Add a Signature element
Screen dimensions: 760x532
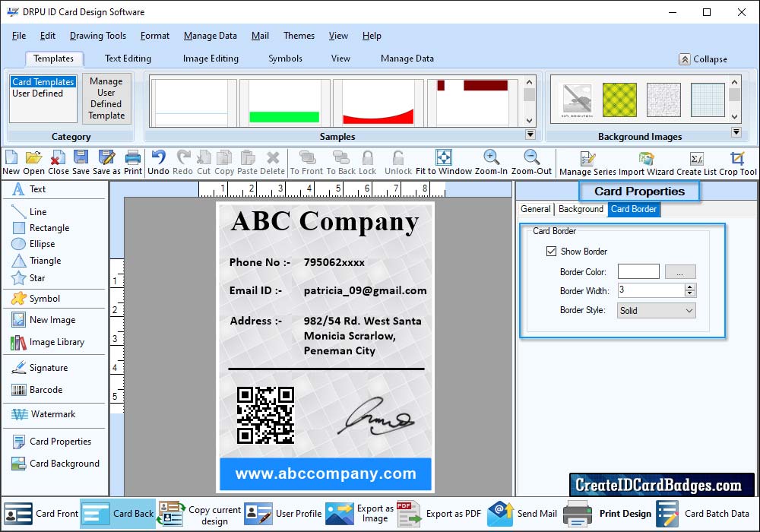[40, 368]
